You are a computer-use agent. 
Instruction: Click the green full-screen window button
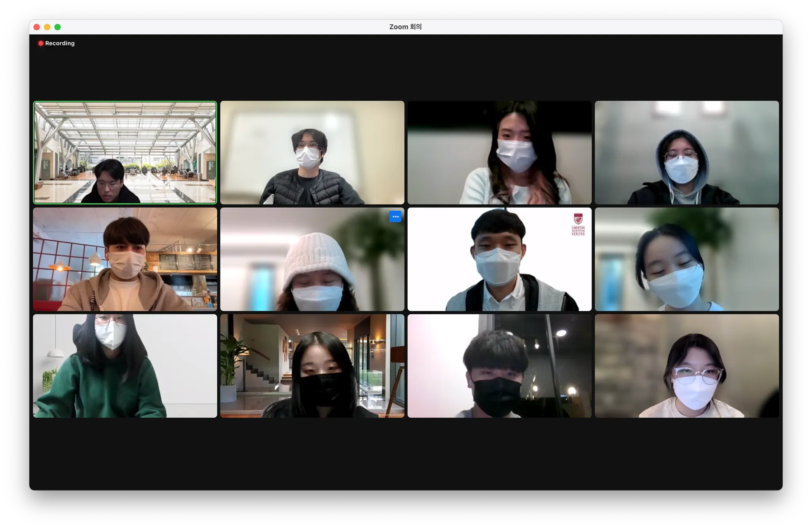pos(57,27)
